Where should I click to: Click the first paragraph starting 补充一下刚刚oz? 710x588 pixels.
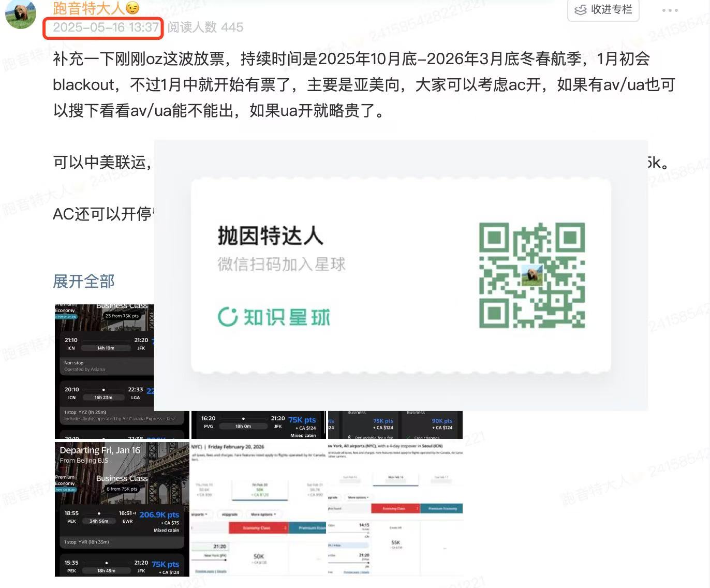364,85
